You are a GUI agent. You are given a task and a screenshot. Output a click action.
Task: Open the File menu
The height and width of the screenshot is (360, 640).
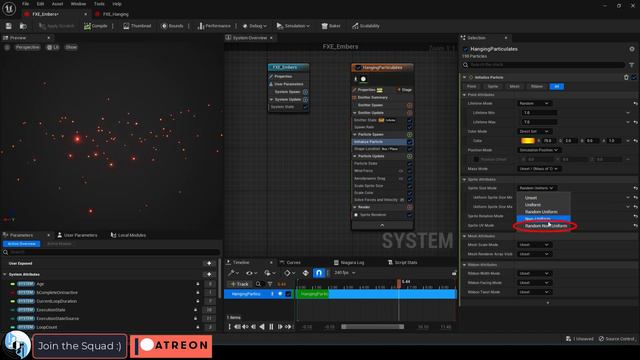pos(25,4)
